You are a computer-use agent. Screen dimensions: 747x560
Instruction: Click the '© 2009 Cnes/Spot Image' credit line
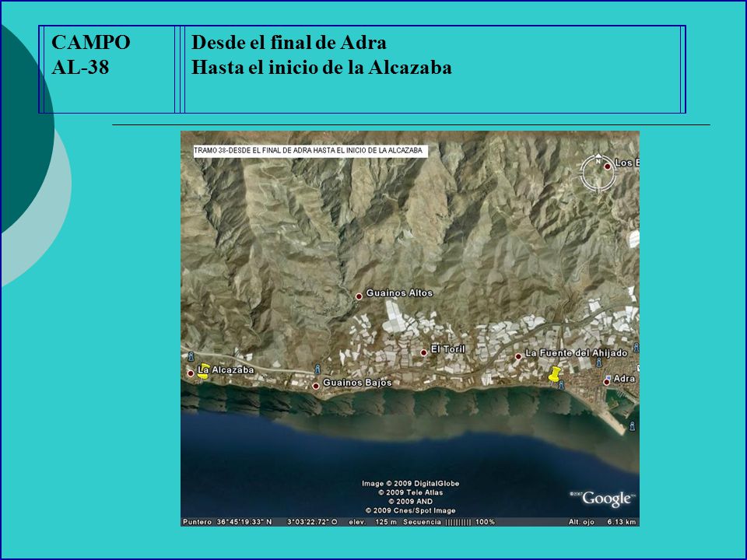(x=410, y=510)
